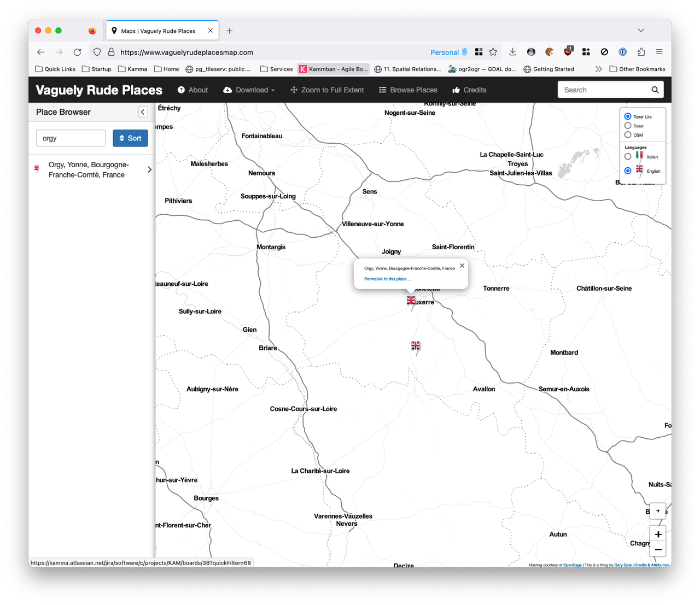
Task: List all tabs with the down chevron
Action: 641,31
